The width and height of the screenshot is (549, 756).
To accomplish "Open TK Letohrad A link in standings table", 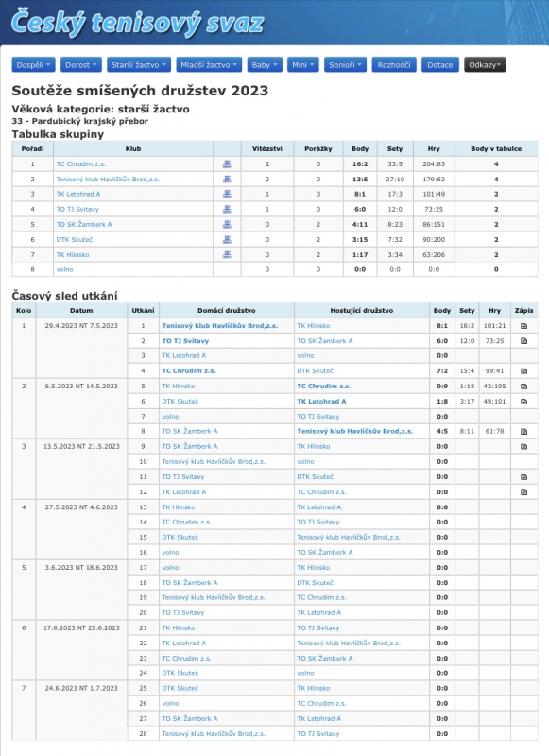I will [x=78, y=194].
